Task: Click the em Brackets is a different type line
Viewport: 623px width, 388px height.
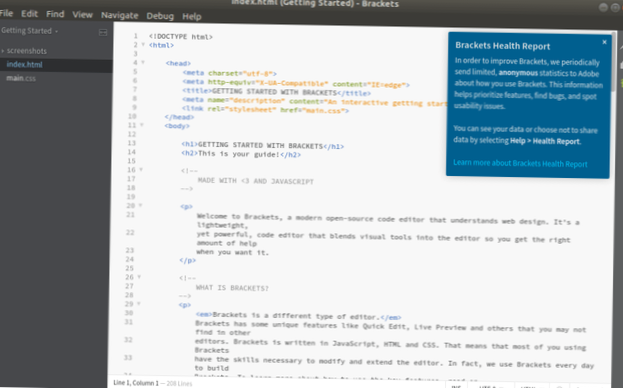Action: pos(298,316)
